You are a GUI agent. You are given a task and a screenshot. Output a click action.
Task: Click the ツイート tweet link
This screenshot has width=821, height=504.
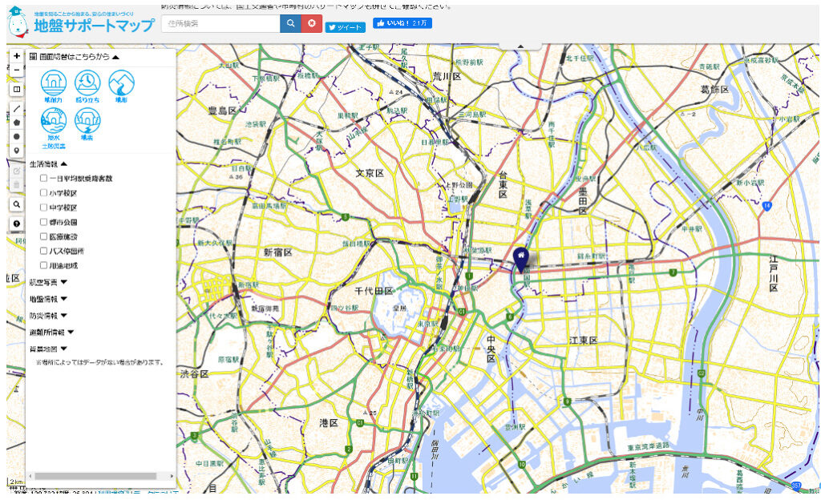point(345,26)
